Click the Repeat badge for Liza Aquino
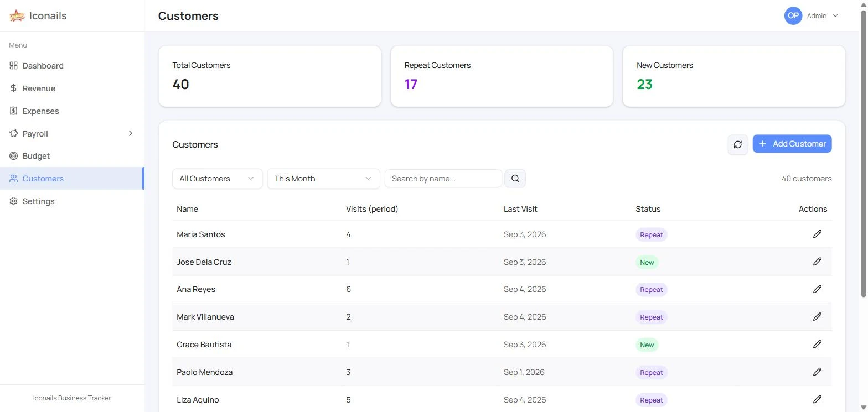 (x=652, y=400)
